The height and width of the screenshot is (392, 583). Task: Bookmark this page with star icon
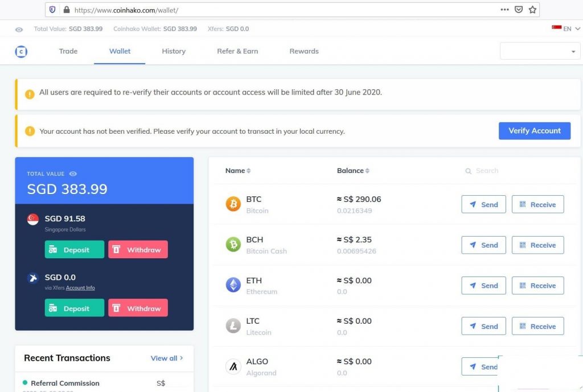tap(532, 10)
